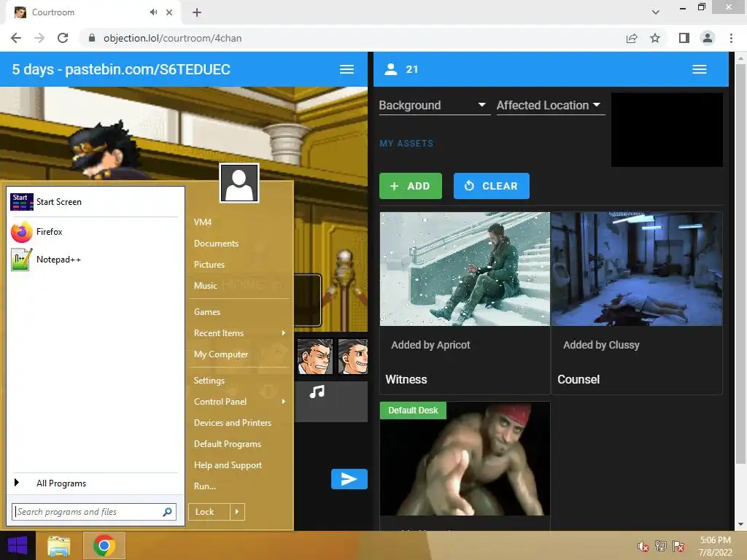Open a new browser tab

197,12
